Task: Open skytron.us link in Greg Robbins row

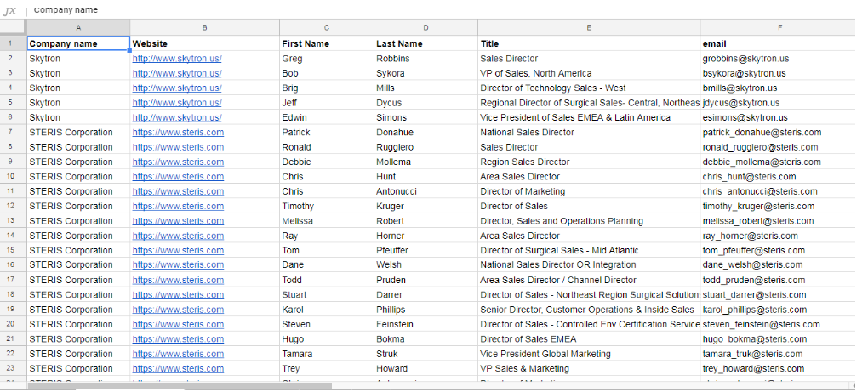Action: pos(177,59)
